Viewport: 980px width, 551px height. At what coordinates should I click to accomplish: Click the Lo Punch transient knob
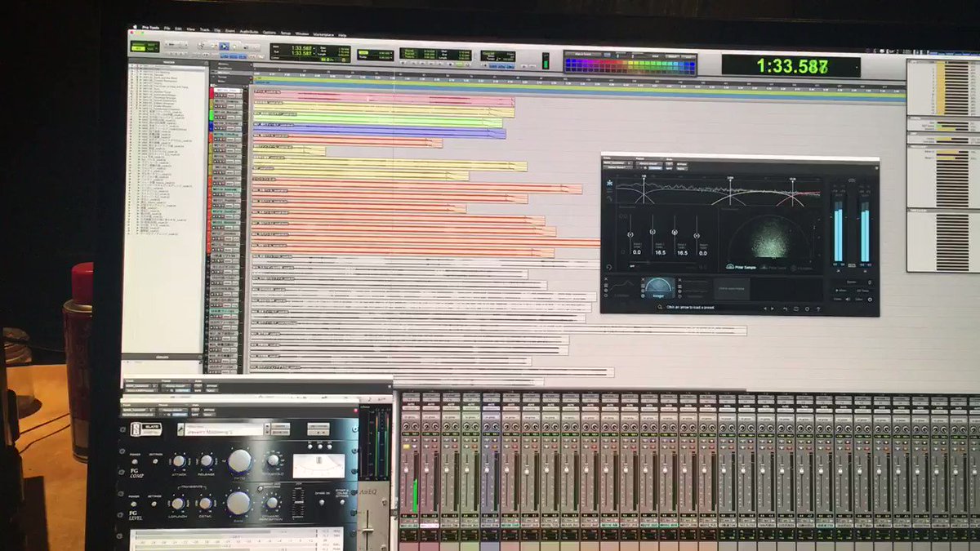(177, 503)
